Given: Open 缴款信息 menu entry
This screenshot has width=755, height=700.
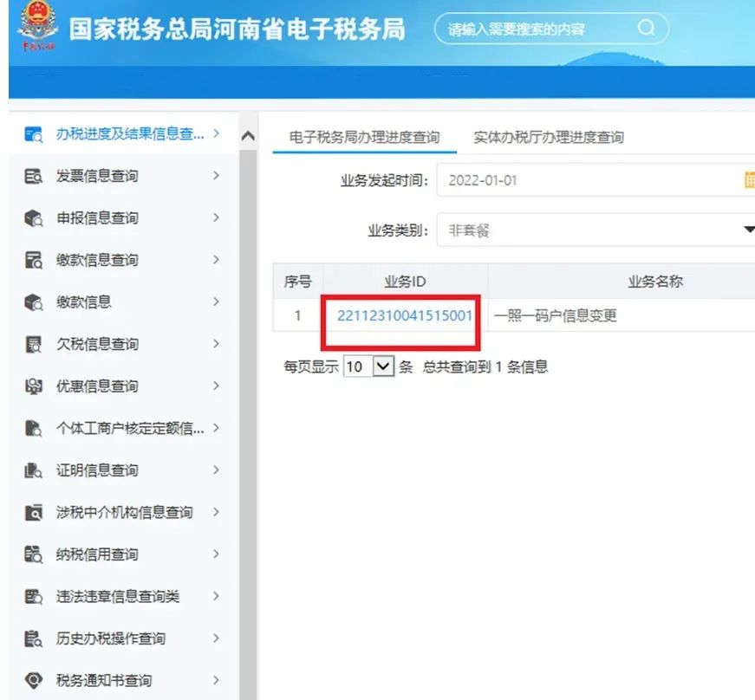Looking at the screenshot, I should coord(124,301).
